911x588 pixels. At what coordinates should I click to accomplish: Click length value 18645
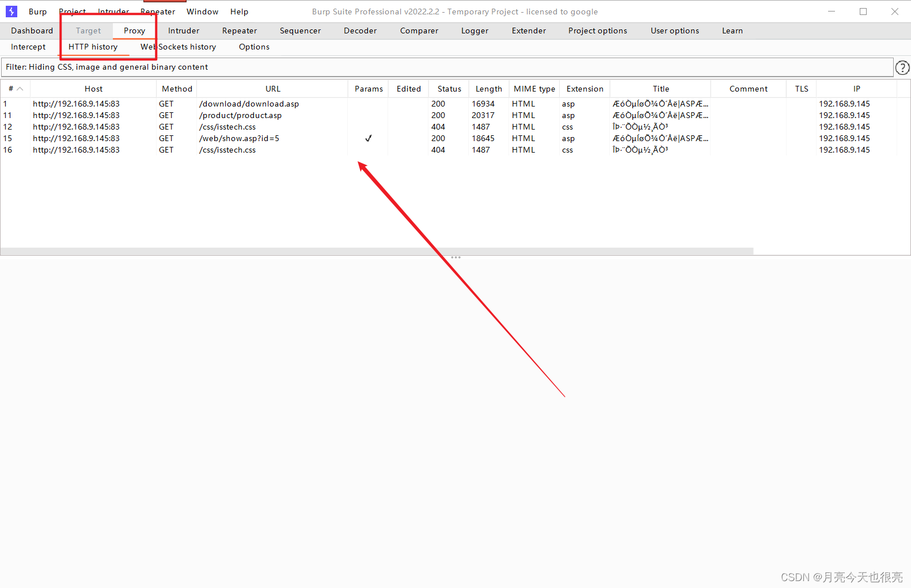pyautogui.click(x=483, y=138)
